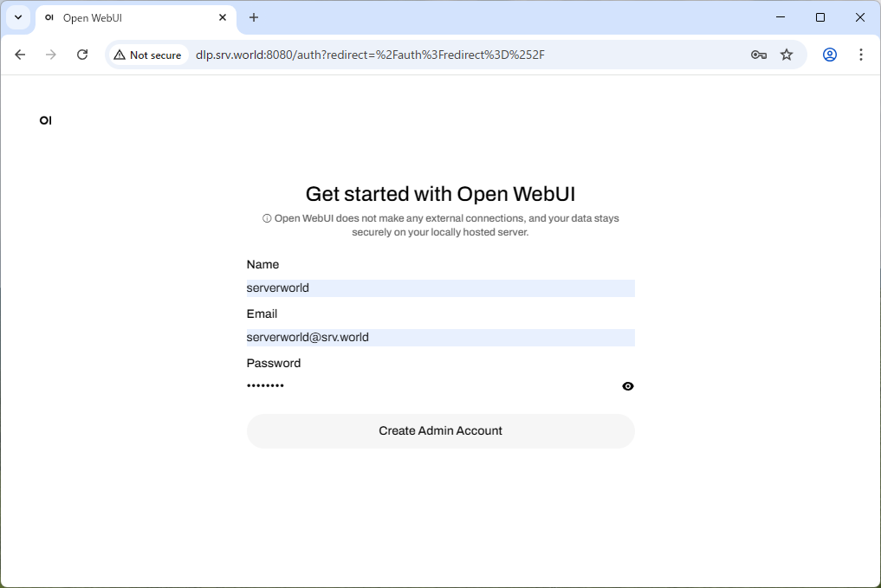881x588 pixels.
Task: Expand the tab search dropdown
Action: click(x=18, y=17)
